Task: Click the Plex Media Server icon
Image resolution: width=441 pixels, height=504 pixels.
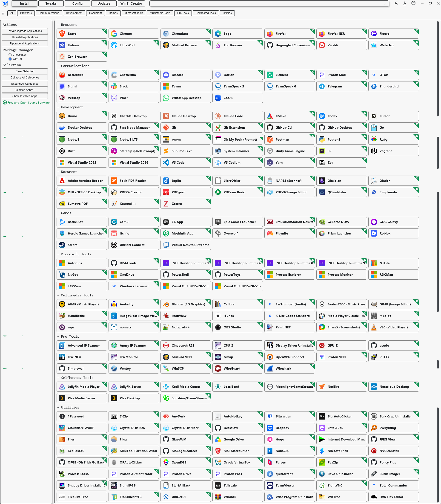Action: 62,398
